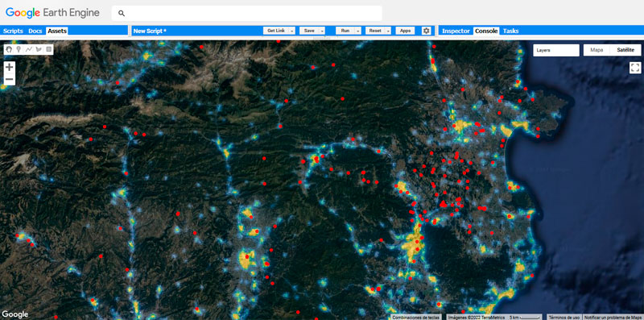
Task: Open the Google Earth Engine logo
Action: (x=52, y=13)
